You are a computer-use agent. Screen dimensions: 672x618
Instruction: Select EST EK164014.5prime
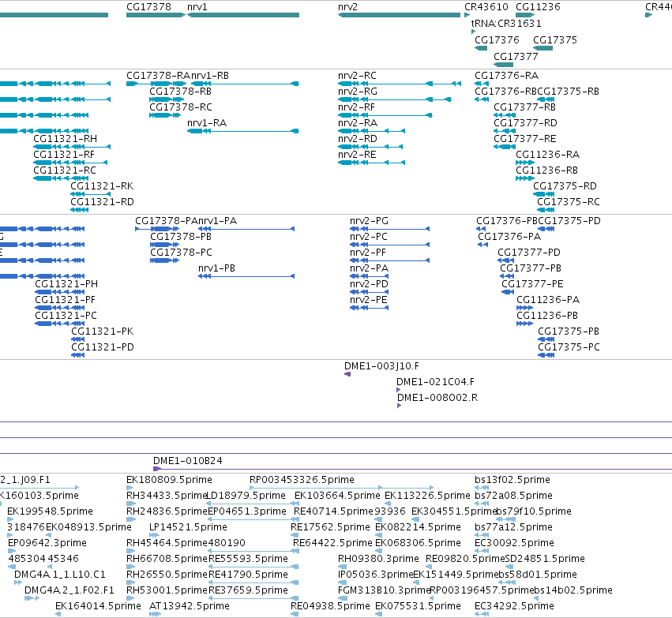(58, 614)
